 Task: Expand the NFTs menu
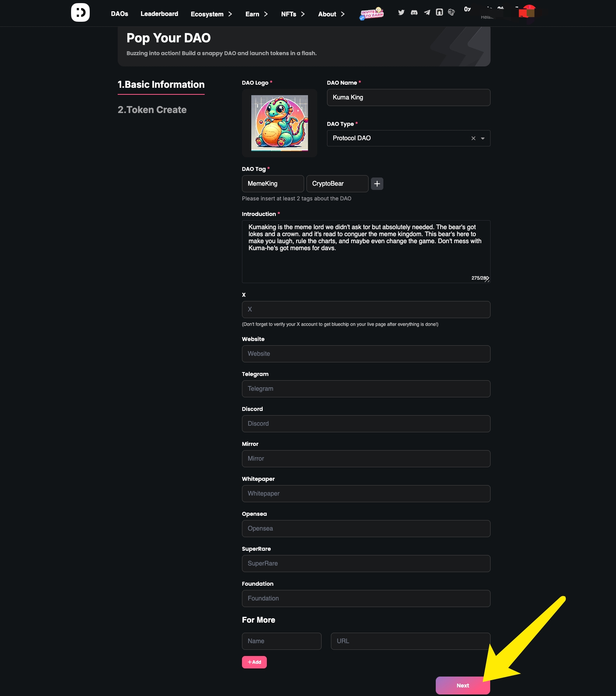tap(293, 14)
